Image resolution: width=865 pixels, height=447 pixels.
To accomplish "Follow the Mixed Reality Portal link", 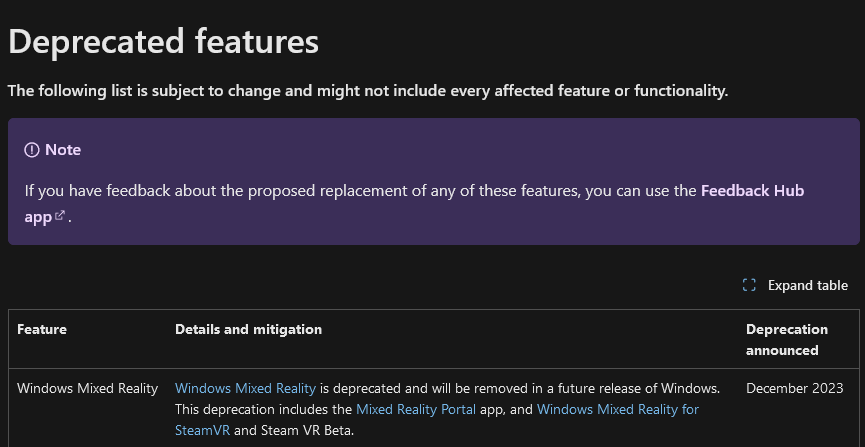I will 416,409.
